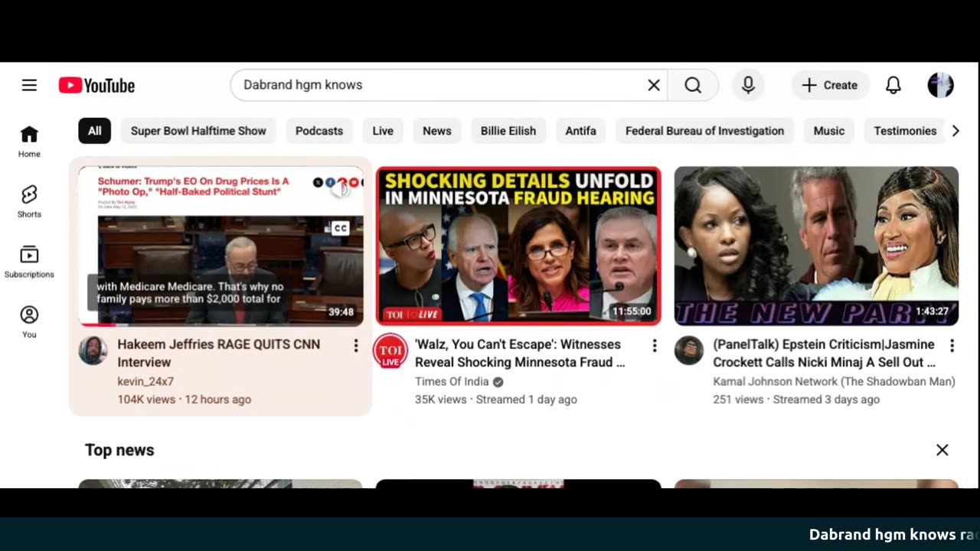Select the Testimonies chip
The height and width of the screenshot is (551, 980).
pyautogui.click(x=905, y=131)
